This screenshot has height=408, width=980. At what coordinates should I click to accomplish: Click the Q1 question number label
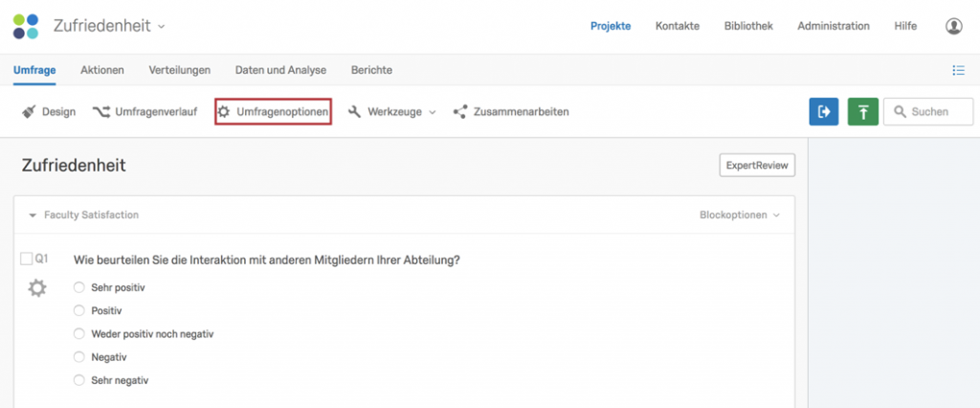41,259
